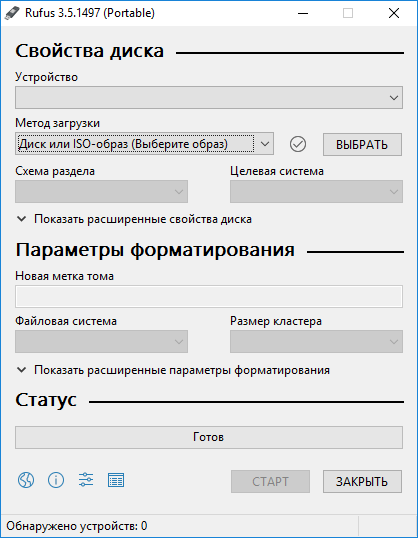This screenshot has width=418, height=538.
Task: Click the checksum checkmark icon
Action: pos(298,144)
